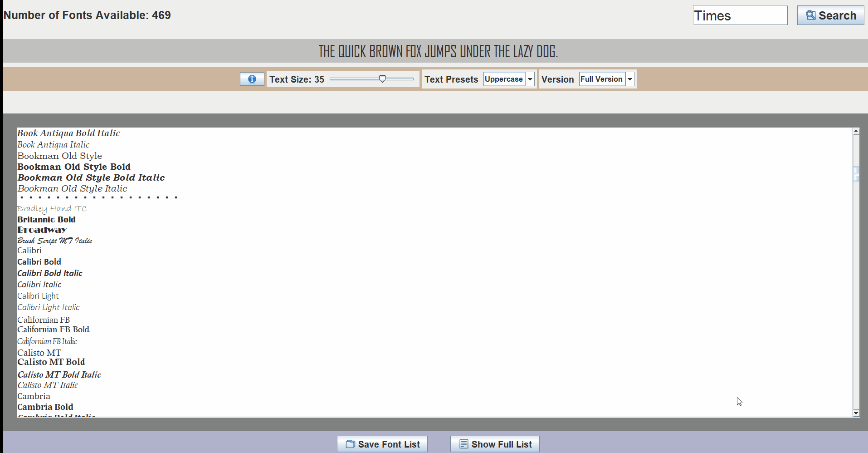Select 'Californian FB' font entry

point(44,320)
